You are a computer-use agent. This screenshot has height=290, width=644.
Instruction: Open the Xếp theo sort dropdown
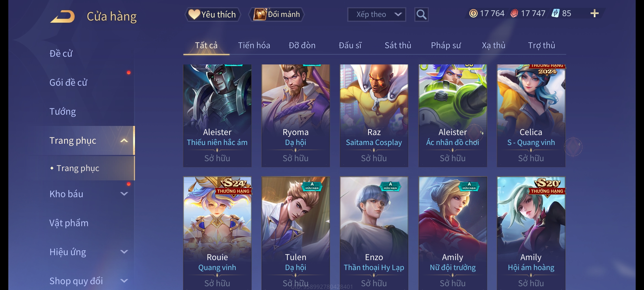pyautogui.click(x=376, y=15)
